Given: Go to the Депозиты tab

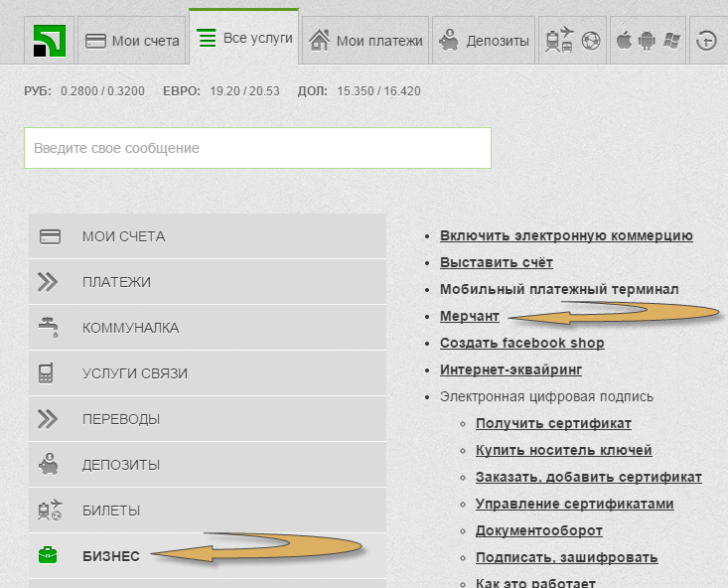Looking at the screenshot, I should coord(484,41).
